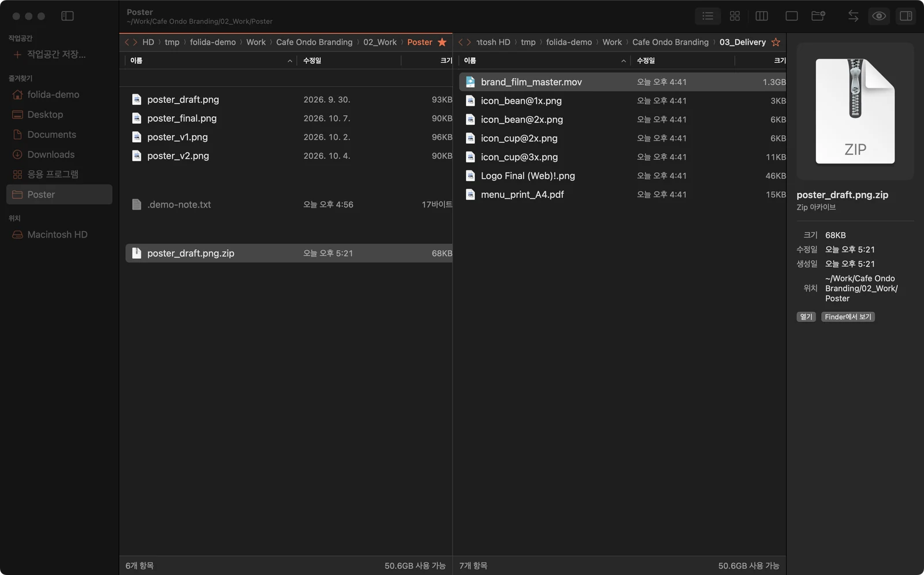Click Cafe Ondo Branding breadcrumb in left pane

[x=314, y=42]
